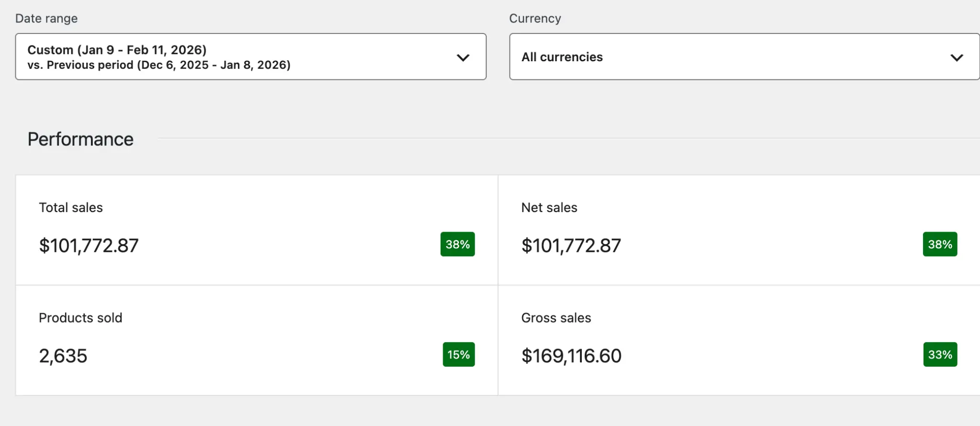Click the $101,772.87 value under Total sales
980x426 pixels.
coord(89,246)
